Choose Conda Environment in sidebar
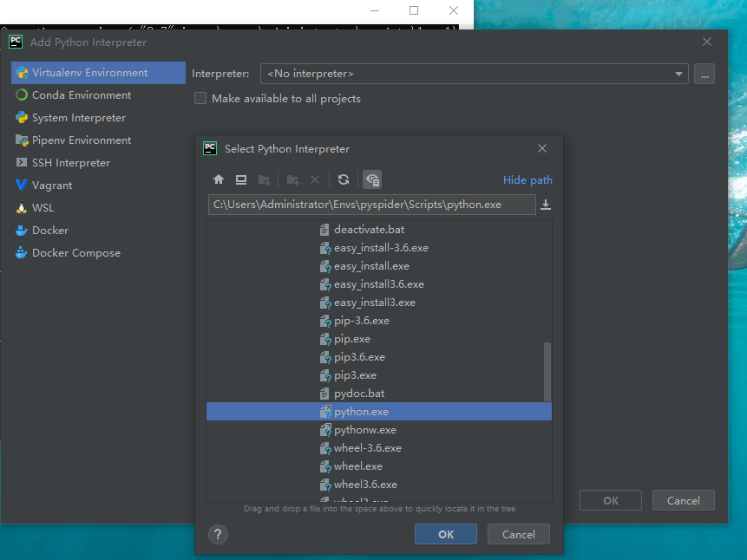Image resolution: width=747 pixels, height=560 pixels. [x=98, y=95]
